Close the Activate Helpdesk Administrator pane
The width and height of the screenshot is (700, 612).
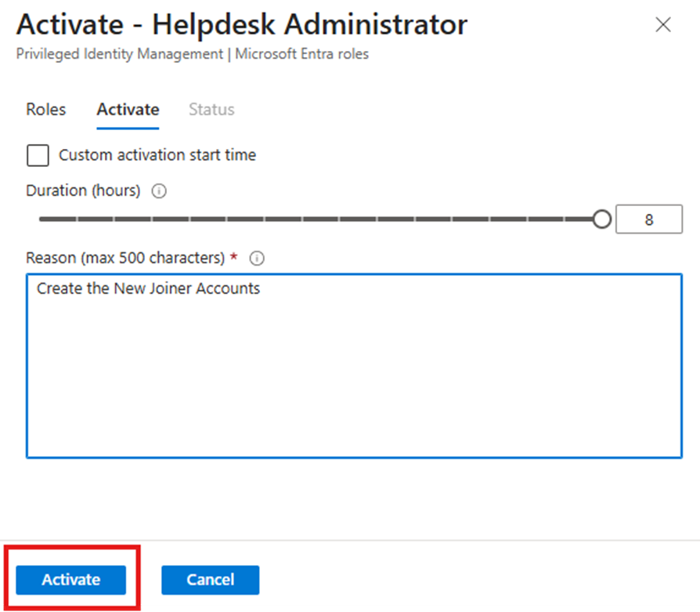662,25
